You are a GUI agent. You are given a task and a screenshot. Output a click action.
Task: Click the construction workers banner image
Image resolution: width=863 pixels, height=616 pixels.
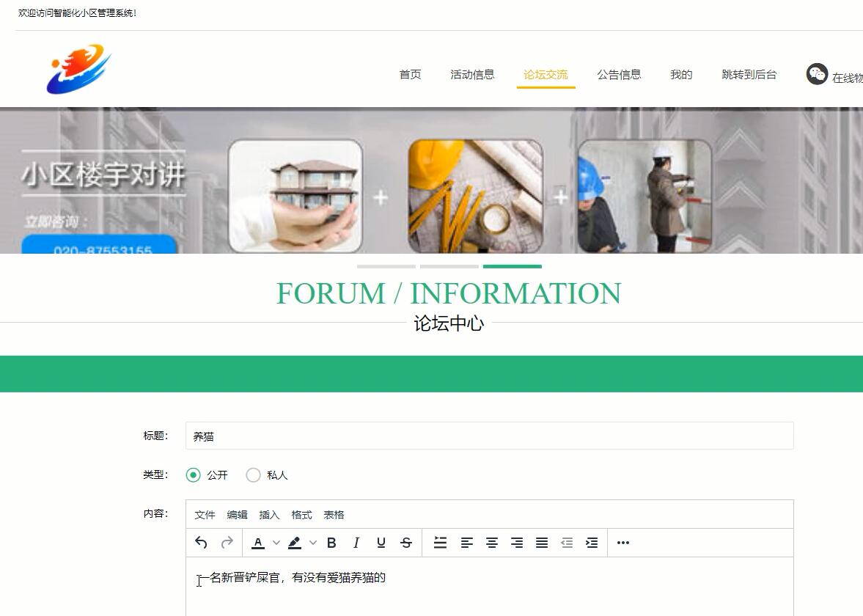(x=645, y=196)
